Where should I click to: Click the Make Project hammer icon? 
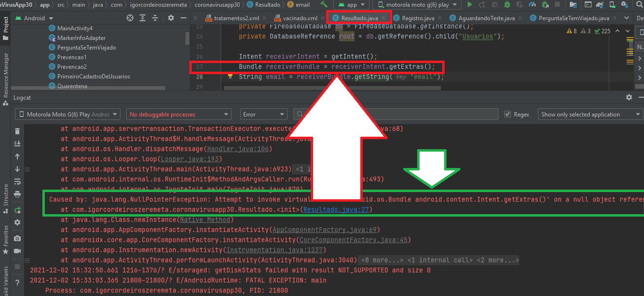click(x=324, y=4)
